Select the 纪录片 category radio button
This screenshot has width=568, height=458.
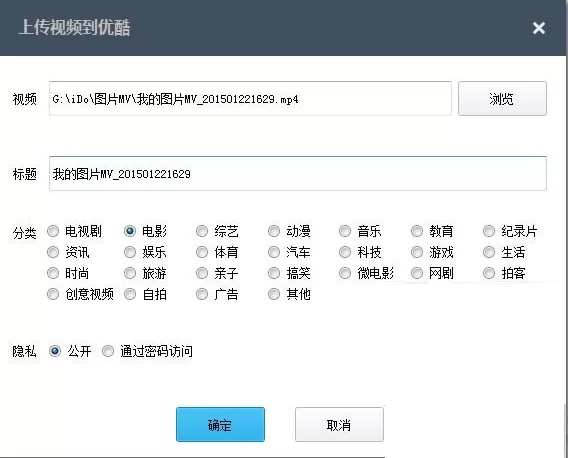(x=489, y=231)
